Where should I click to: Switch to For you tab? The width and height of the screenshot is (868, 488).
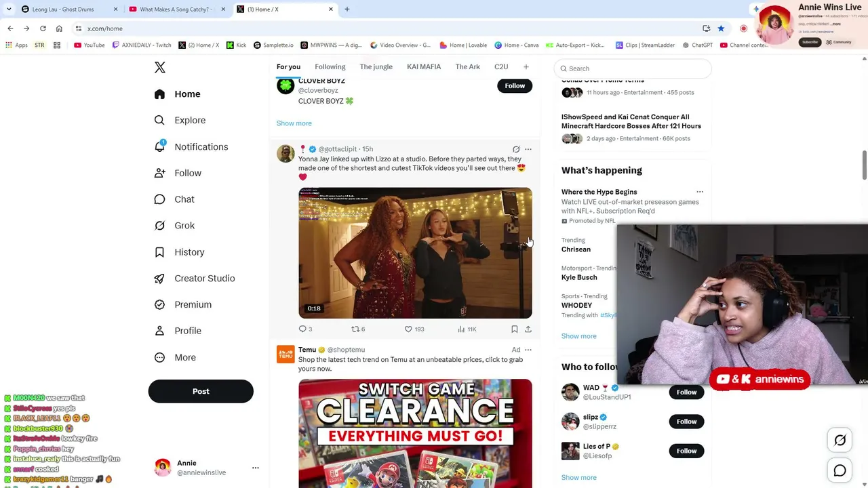288,66
